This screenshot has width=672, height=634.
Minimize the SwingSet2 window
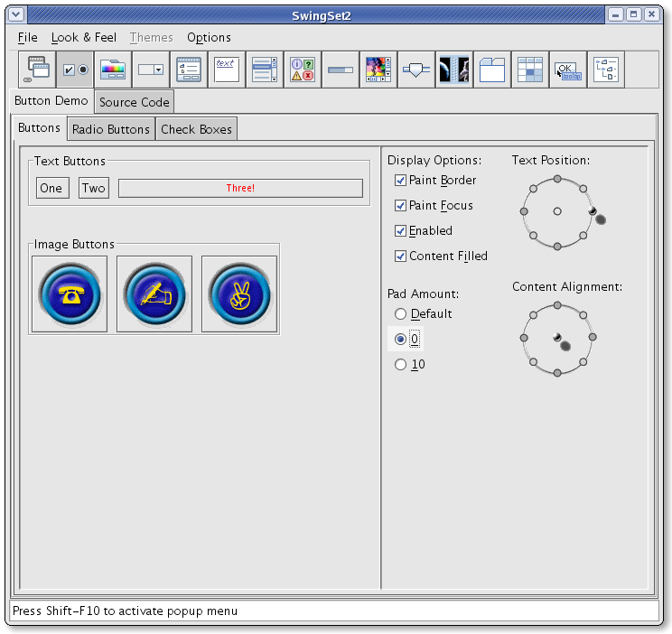[615, 15]
